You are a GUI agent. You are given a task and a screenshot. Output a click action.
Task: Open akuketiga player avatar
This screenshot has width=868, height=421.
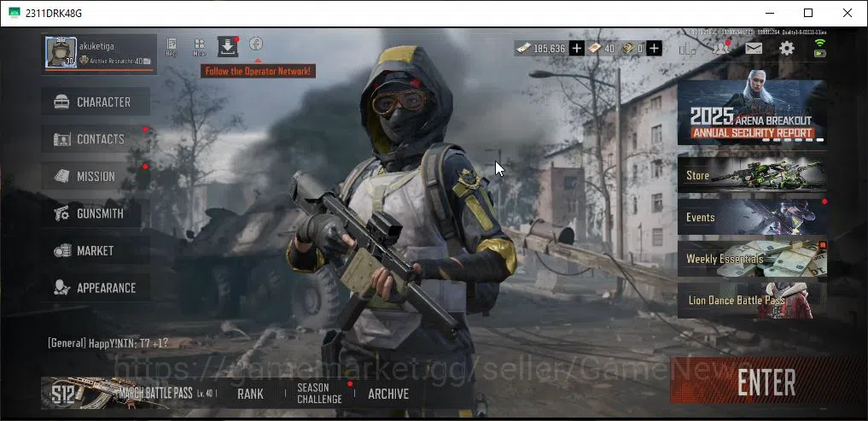point(61,53)
